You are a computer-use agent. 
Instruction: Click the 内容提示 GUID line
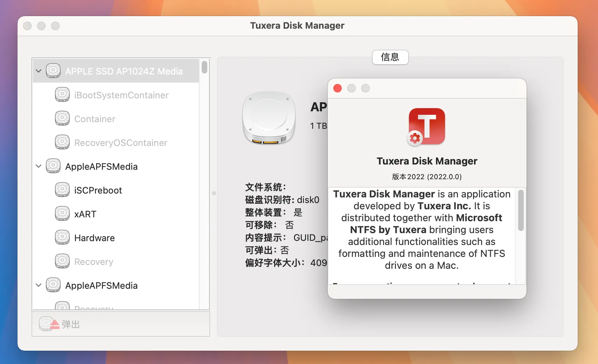pos(286,238)
